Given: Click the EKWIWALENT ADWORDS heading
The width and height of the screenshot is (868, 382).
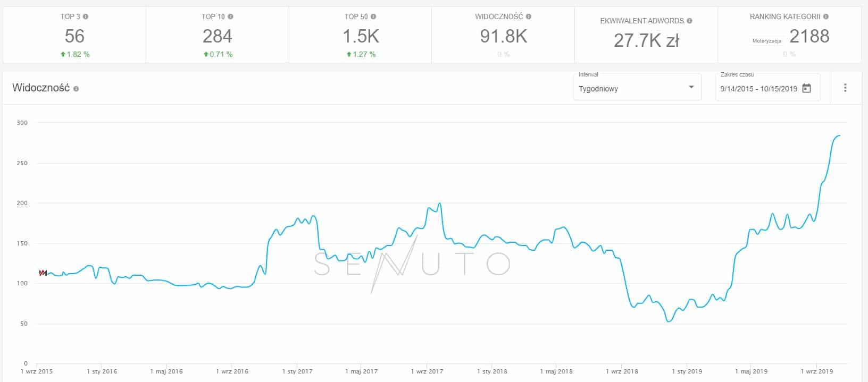Looking at the screenshot, I should [642, 21].
